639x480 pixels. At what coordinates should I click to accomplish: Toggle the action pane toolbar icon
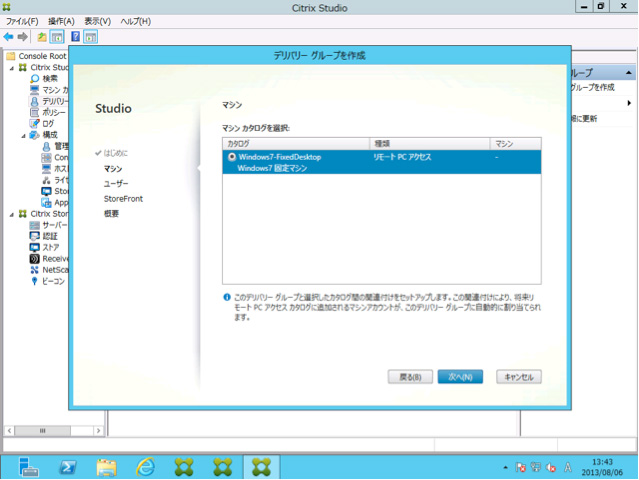pyautogui.click(x=90, y=37)
